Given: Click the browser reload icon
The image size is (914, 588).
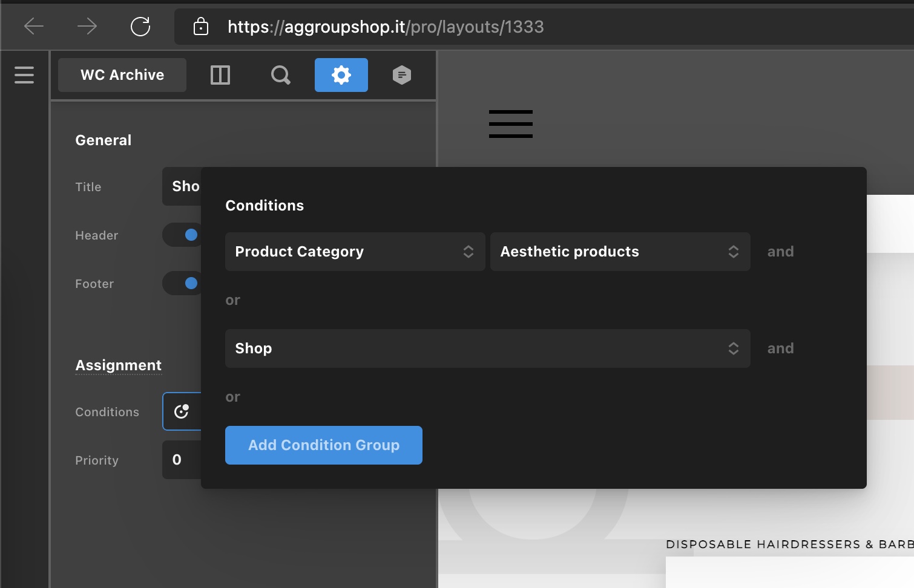Looking at the screenshot, I should pyautogui.click(x=140, y=27).
